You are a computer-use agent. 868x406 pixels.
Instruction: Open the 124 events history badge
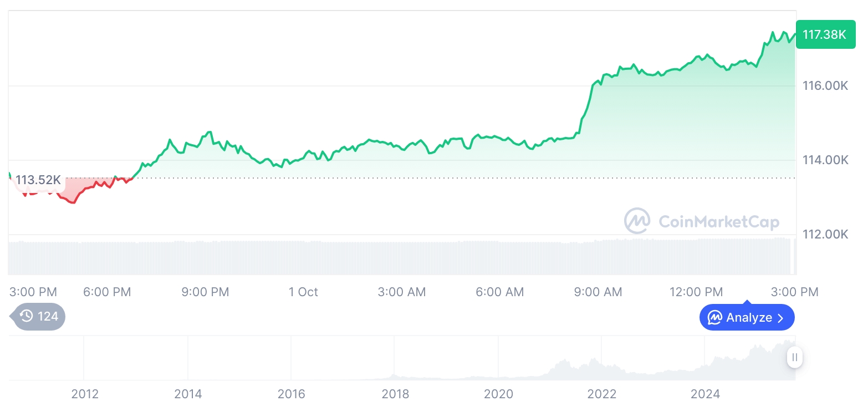39,317
